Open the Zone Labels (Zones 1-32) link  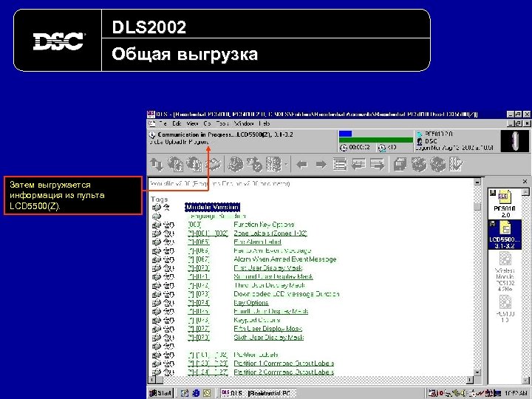[x=270, y=233]
